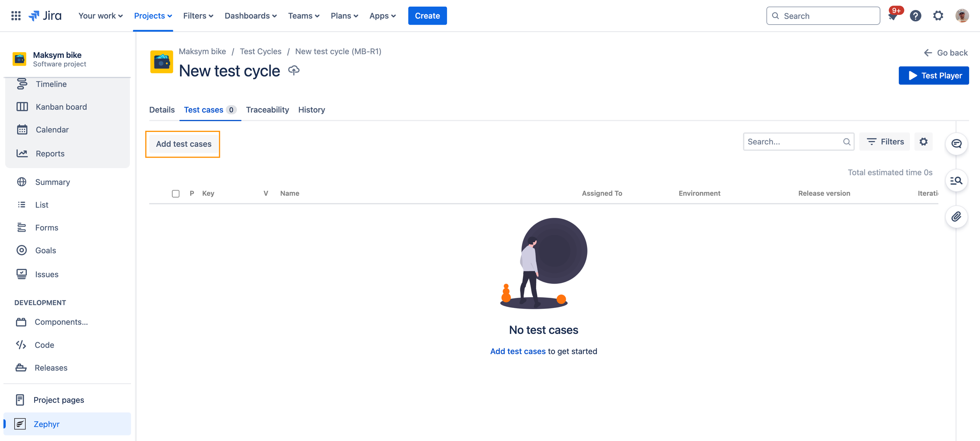Viewport: 980px width, 441px height.
Task: Open Jira settings gear in top bar
Action: pyautogui.click(x=938, y=16)
